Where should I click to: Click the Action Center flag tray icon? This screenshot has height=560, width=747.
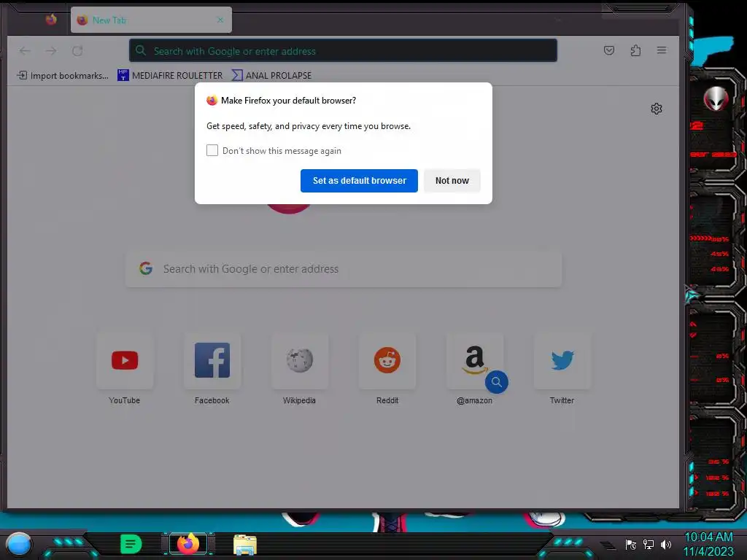coord(631,544)
